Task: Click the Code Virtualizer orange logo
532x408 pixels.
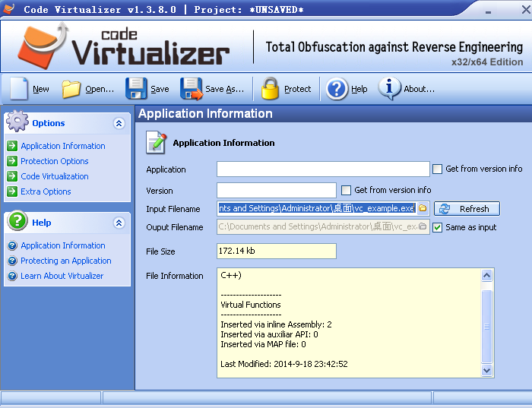Action: pyautogui.click(x=43, y=46)
